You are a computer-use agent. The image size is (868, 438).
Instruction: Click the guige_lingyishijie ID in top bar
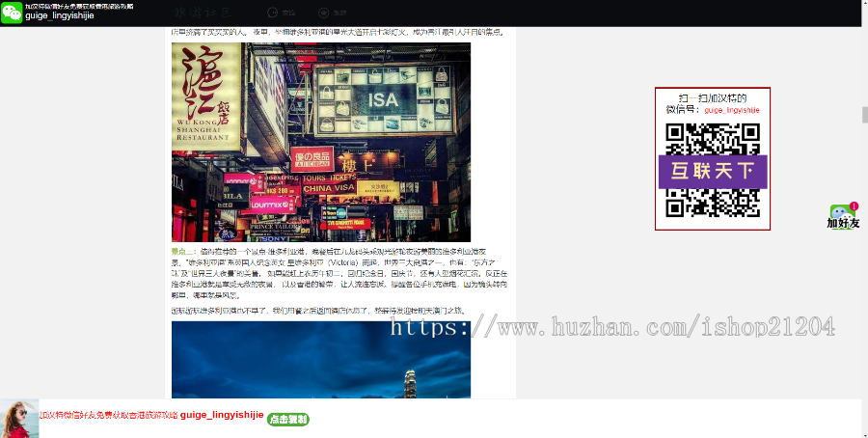pyautogui.click(x=60, y=16)
